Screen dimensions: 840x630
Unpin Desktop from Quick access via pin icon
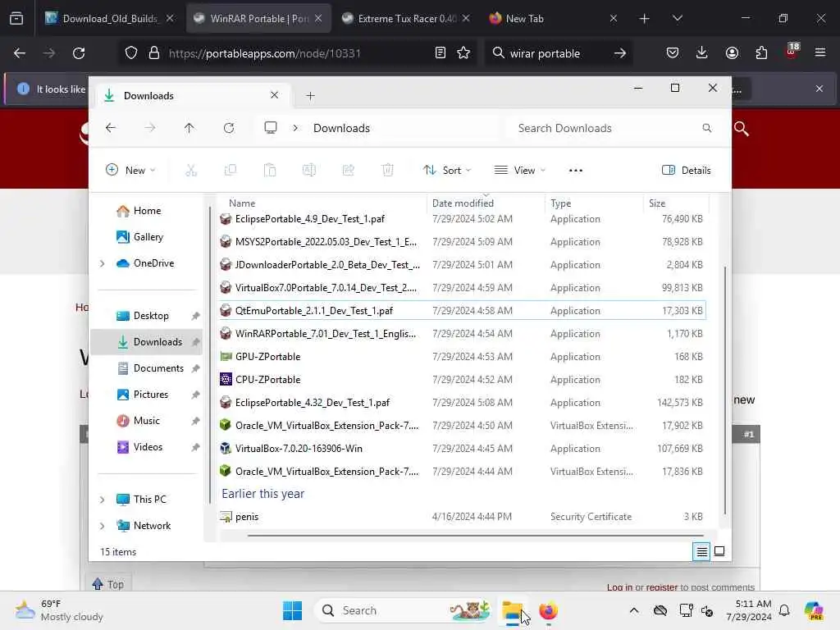195,316
